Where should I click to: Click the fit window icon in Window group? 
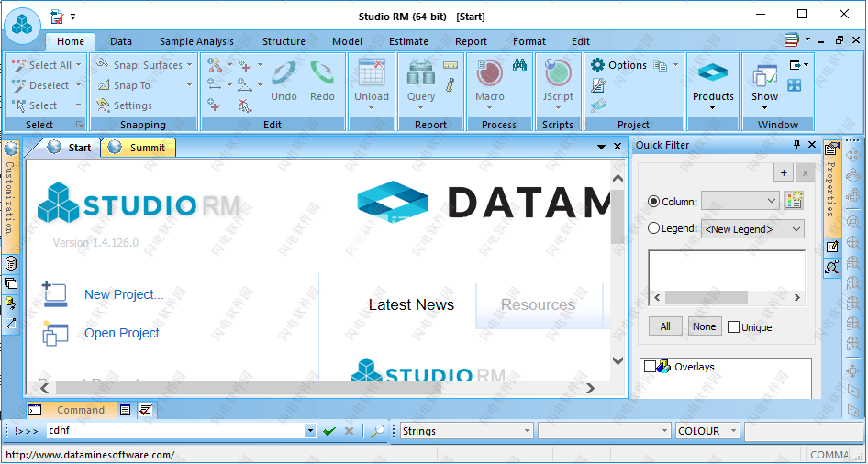click(795, 85)
